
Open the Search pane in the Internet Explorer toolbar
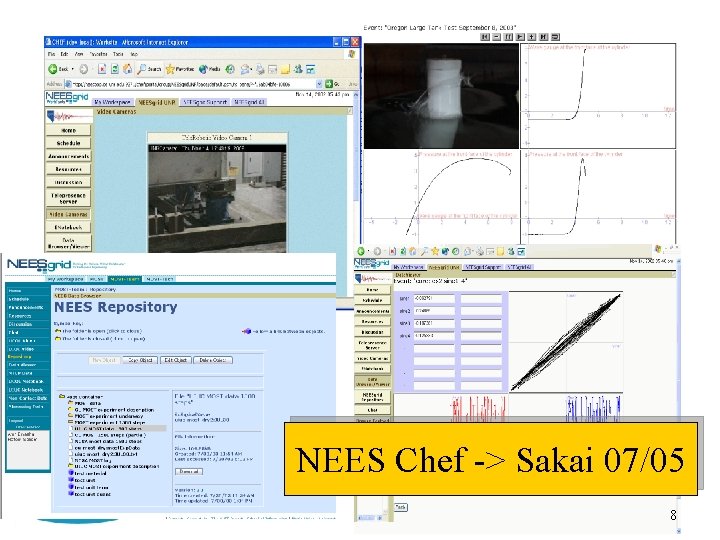149,69
